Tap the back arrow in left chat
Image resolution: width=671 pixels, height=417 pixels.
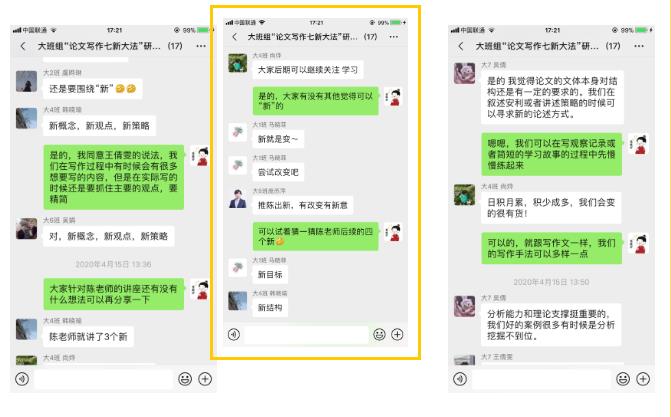[23, 46]
